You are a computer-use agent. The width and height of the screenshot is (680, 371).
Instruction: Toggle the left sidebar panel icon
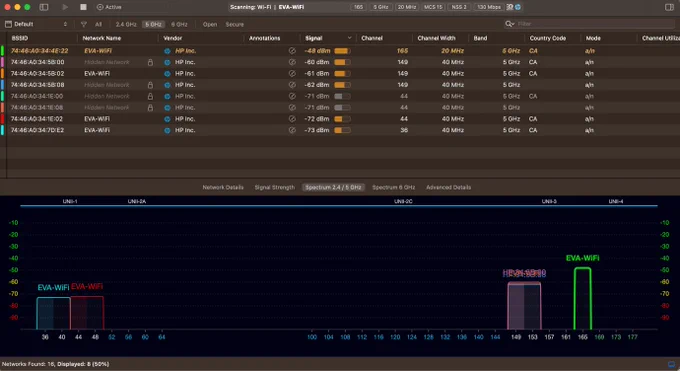pos(44,7)
